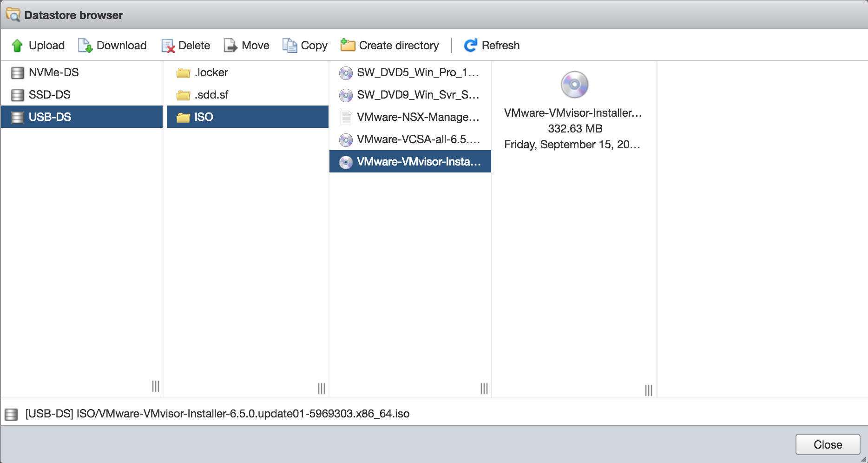Select the VMware-VMvisor-Insta file row
This screenshot has height=463, width=868.
click(x=410, y=161)
